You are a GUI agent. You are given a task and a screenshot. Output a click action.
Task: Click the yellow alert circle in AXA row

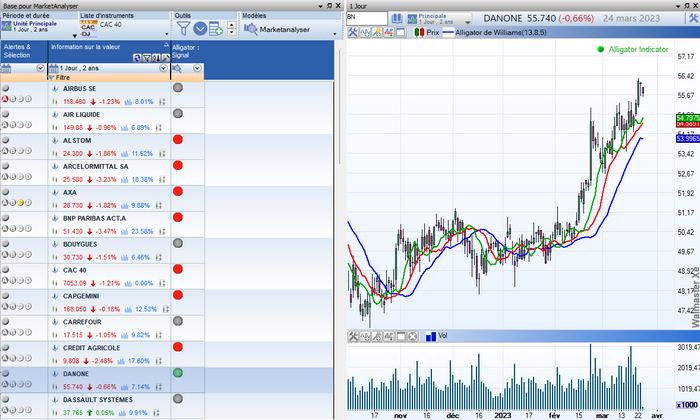[20, 202]
